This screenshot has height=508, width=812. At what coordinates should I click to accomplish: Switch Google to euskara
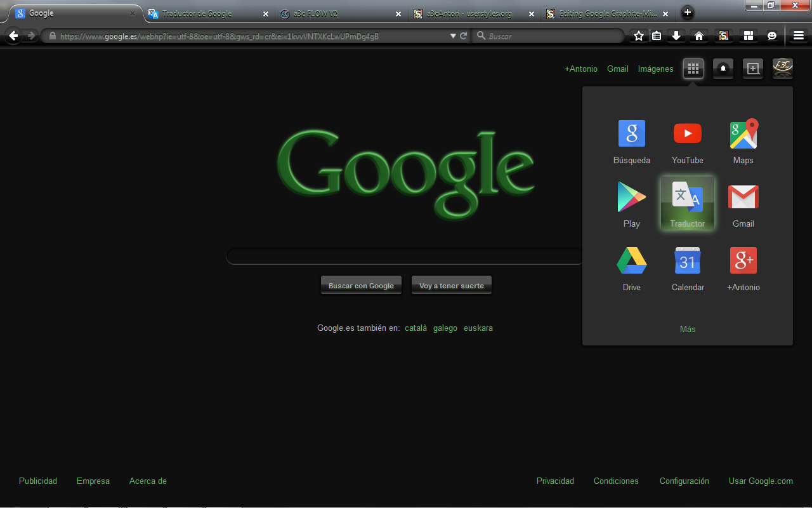pos(478,328)
